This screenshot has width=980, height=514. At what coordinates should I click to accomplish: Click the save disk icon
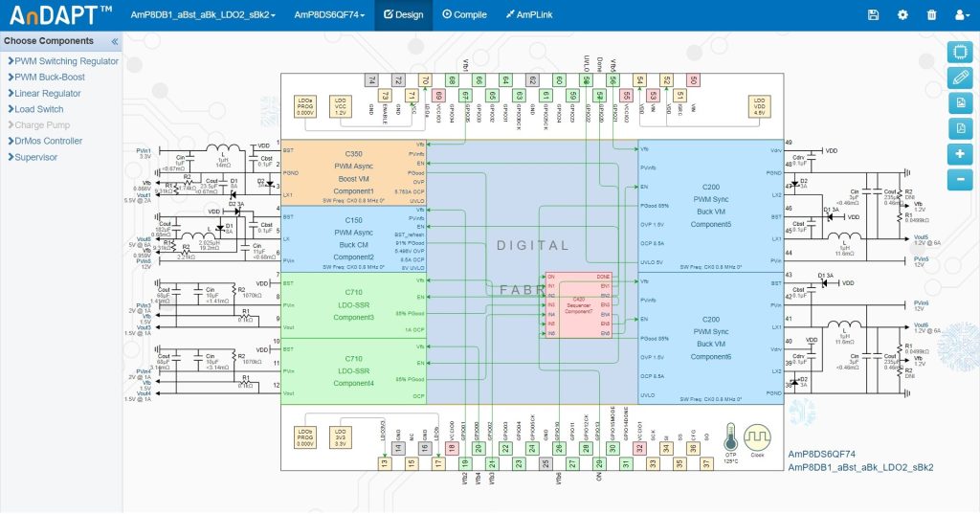point(873,15)
